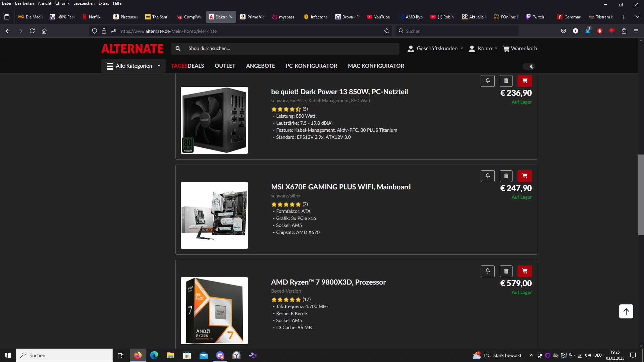Open the Firefox home page

click(44, 31)
